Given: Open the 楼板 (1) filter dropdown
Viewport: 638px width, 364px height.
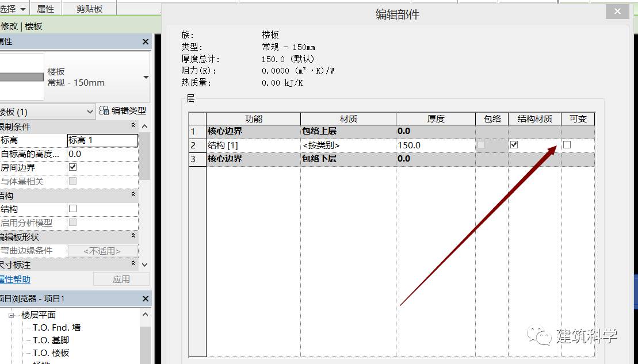Looking at the screenshot, I should tap(90, 112).
